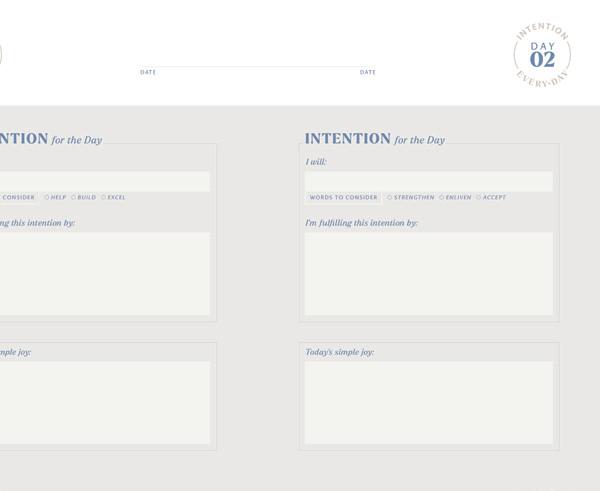This screenshot has width=600, height=491.
Task: Click the right-page 'Today's simple joy:' label
Action: tap(339, 352)
